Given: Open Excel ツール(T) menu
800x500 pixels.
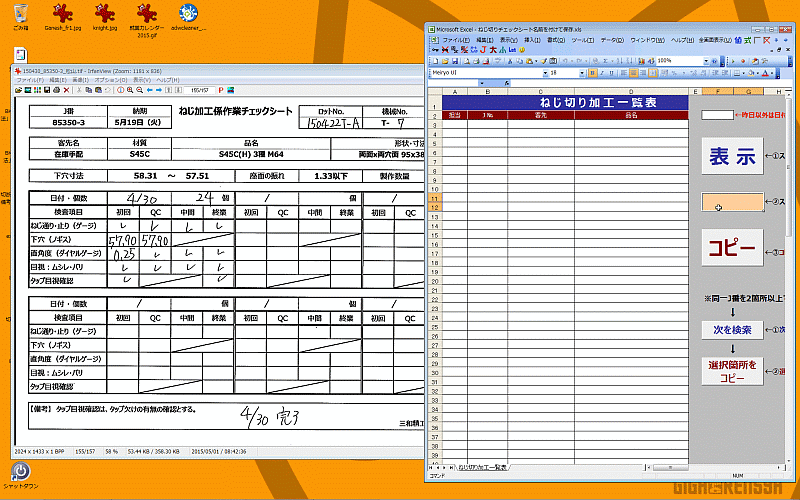Looking at the screenshot, I should point(582,40).
